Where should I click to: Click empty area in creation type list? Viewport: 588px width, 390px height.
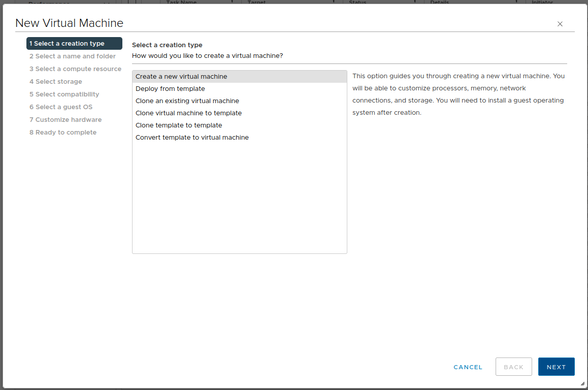(239, 203)
